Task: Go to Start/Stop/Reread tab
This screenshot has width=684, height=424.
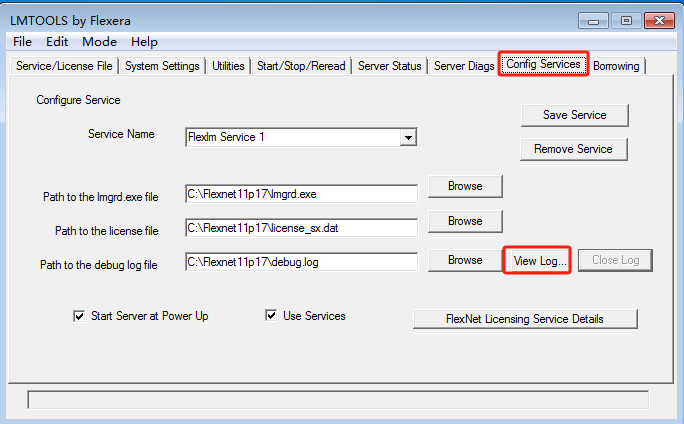Action: (301, 66)
